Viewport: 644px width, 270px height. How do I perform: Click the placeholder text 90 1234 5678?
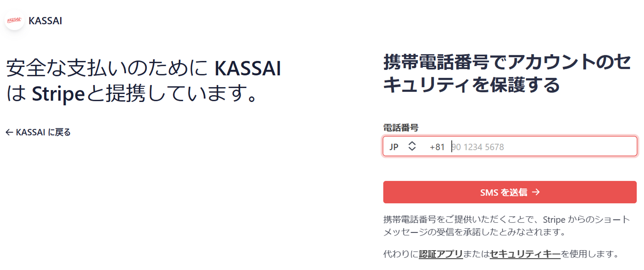pyautogui.click(x=478, y=146)
